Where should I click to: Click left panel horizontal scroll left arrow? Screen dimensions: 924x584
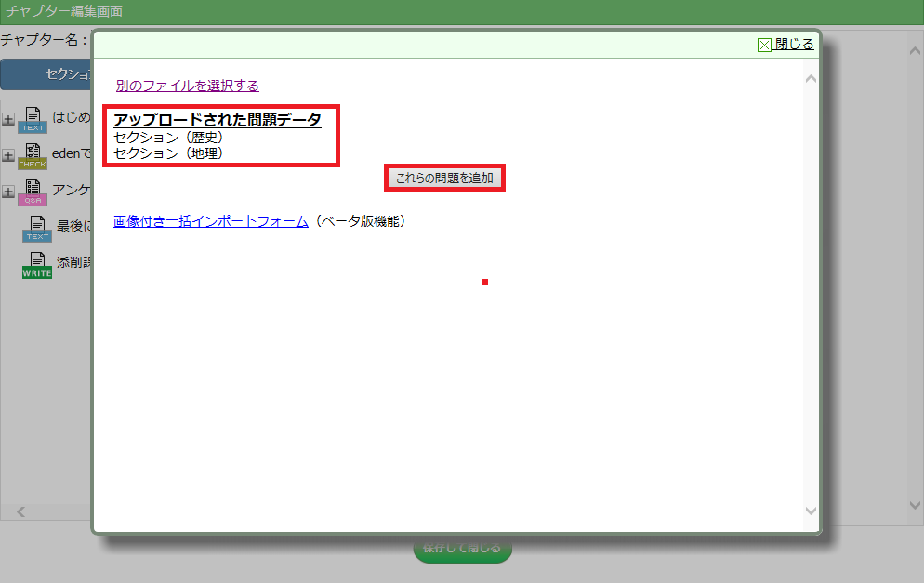pyautogui.click(x=21, y=511)
